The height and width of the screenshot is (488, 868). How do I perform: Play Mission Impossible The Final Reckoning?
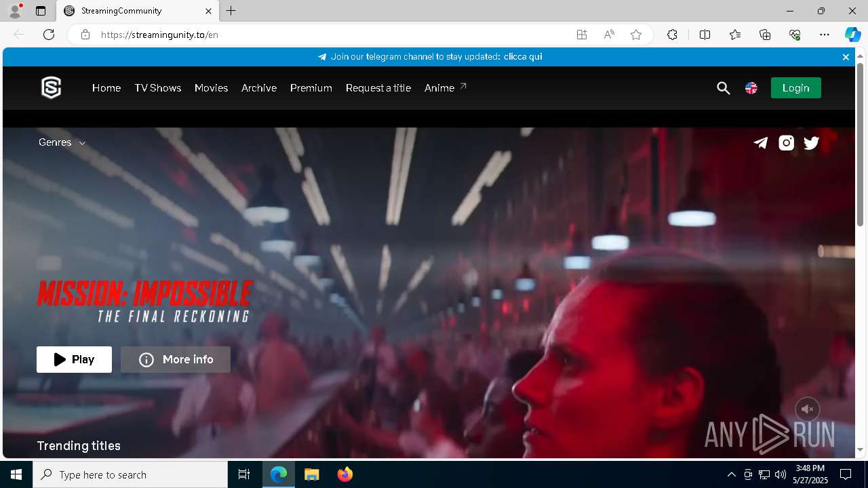(74, 359)
